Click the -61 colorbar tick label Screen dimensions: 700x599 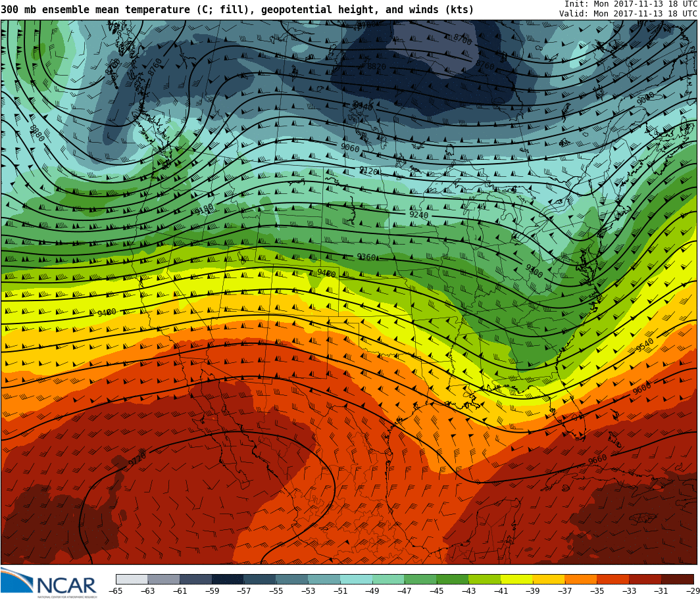180,591
